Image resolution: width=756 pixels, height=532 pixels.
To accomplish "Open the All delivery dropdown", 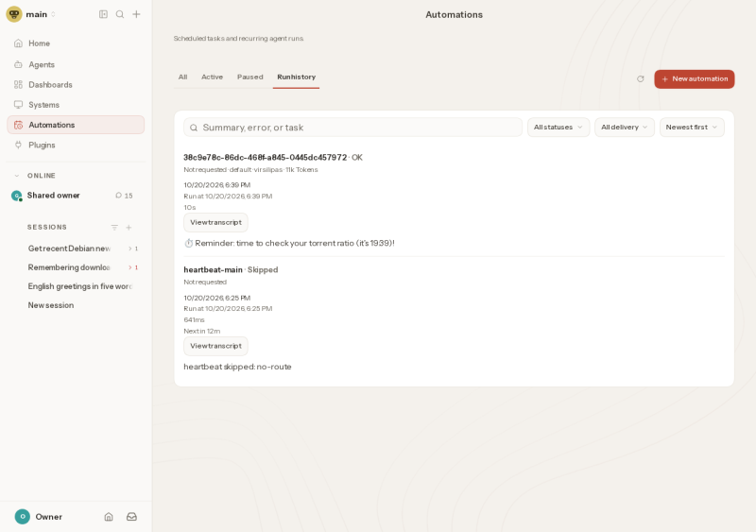I will [625, 128].
